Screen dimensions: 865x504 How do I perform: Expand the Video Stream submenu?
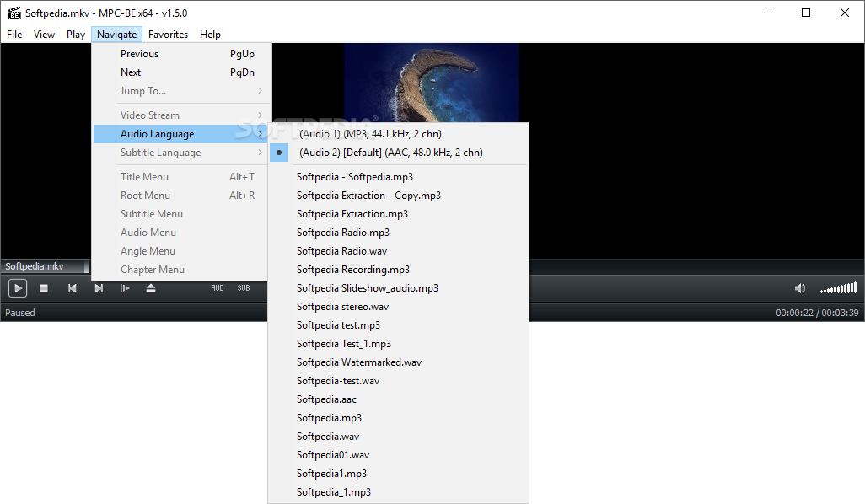(182, 115)
